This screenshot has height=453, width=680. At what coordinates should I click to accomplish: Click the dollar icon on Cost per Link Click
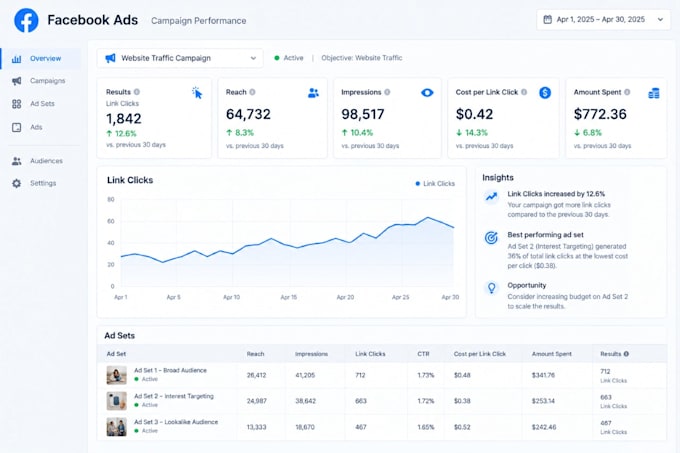(545, 93)
